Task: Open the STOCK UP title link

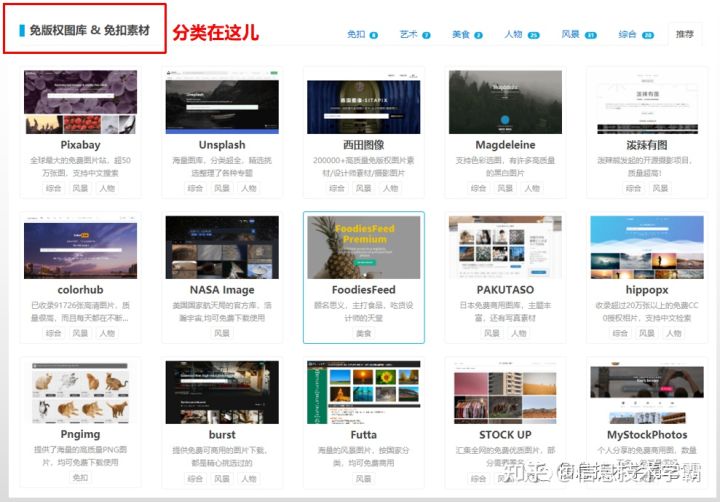Action: point(505,434)
